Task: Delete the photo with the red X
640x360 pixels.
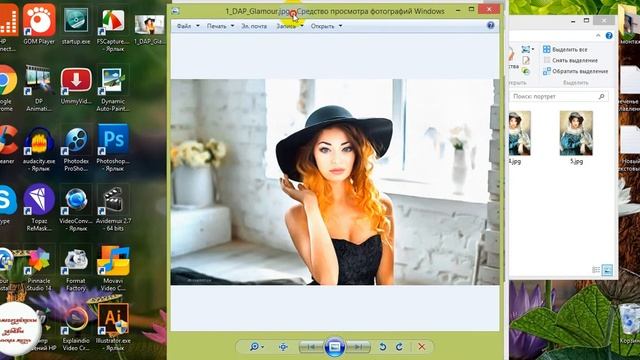Action: 422,347
